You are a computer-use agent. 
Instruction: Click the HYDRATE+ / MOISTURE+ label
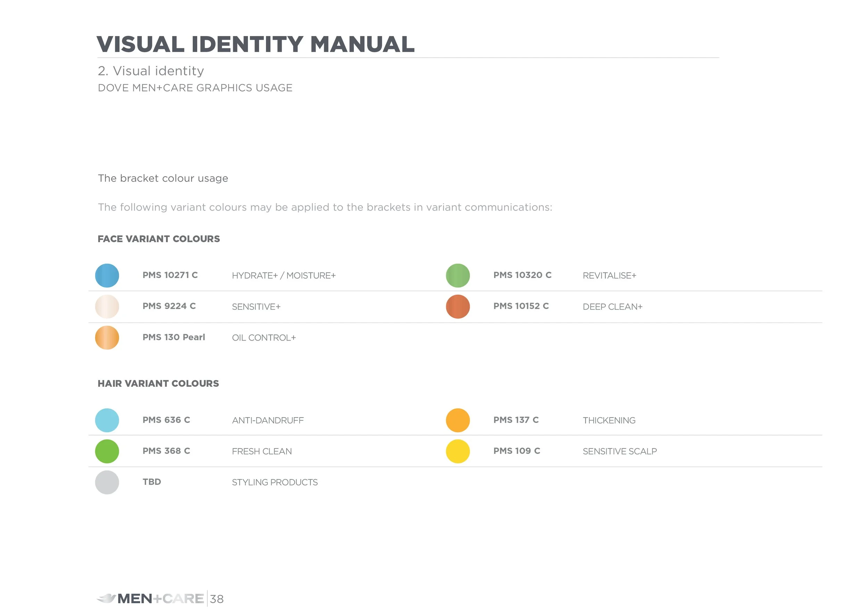[284, 276]
